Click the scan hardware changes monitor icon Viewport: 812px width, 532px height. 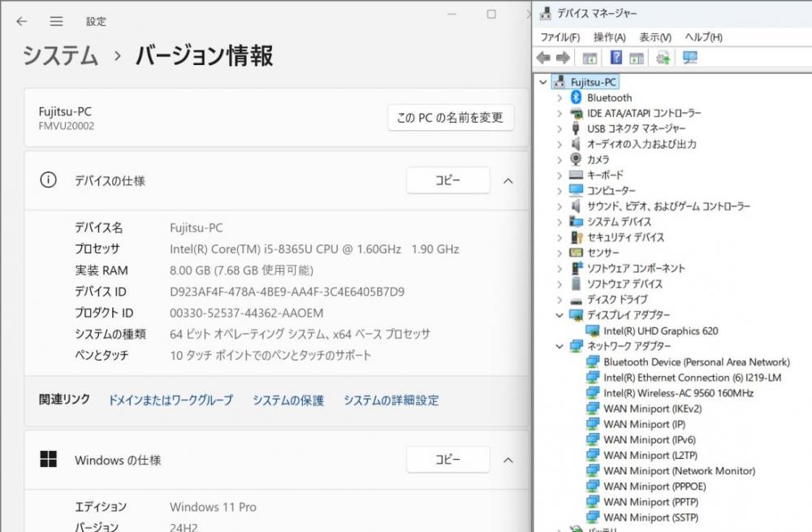coord(689,58)
